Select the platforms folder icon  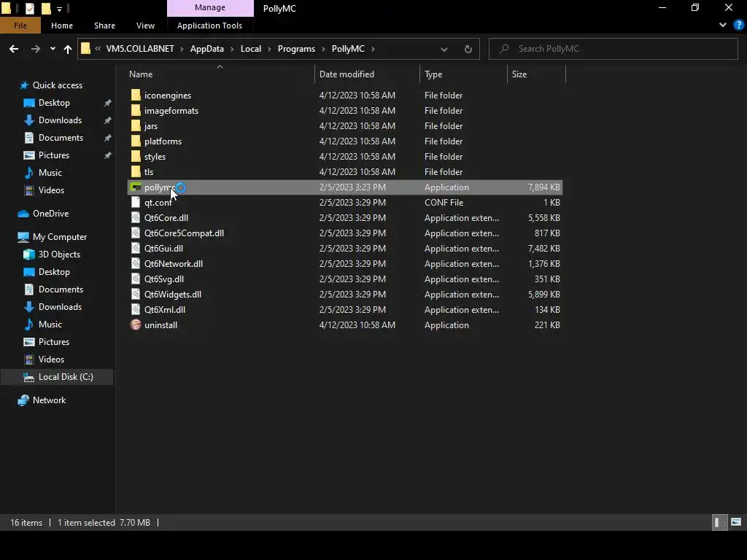pos(136,141)
